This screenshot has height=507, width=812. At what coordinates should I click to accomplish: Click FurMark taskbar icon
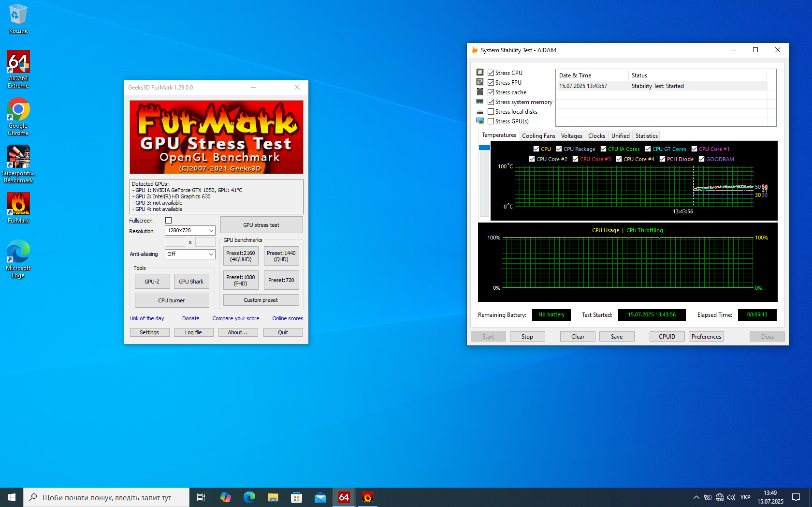point(367,497)
